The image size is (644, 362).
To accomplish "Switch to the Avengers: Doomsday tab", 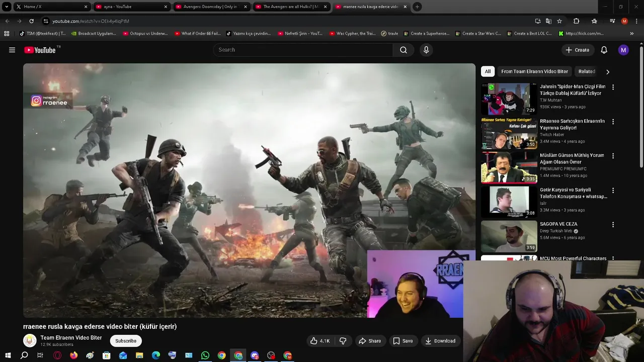I will pyautogui.click(x=211, y=7).
